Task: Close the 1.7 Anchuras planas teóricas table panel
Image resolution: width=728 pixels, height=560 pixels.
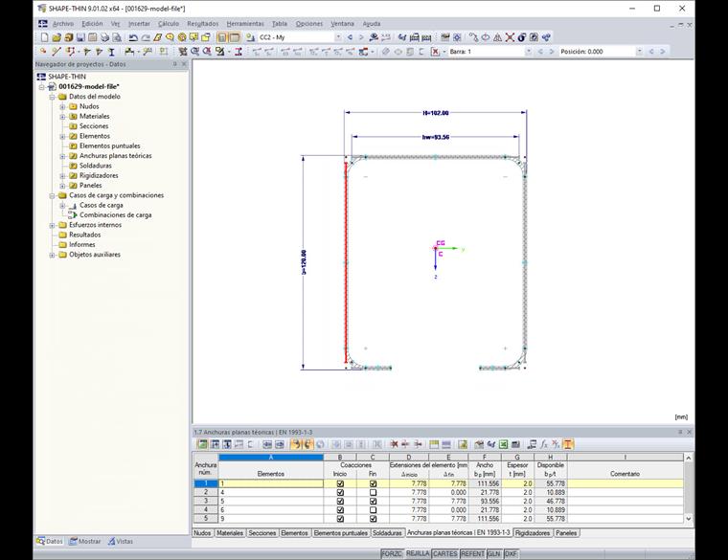Action: [689, 432]
